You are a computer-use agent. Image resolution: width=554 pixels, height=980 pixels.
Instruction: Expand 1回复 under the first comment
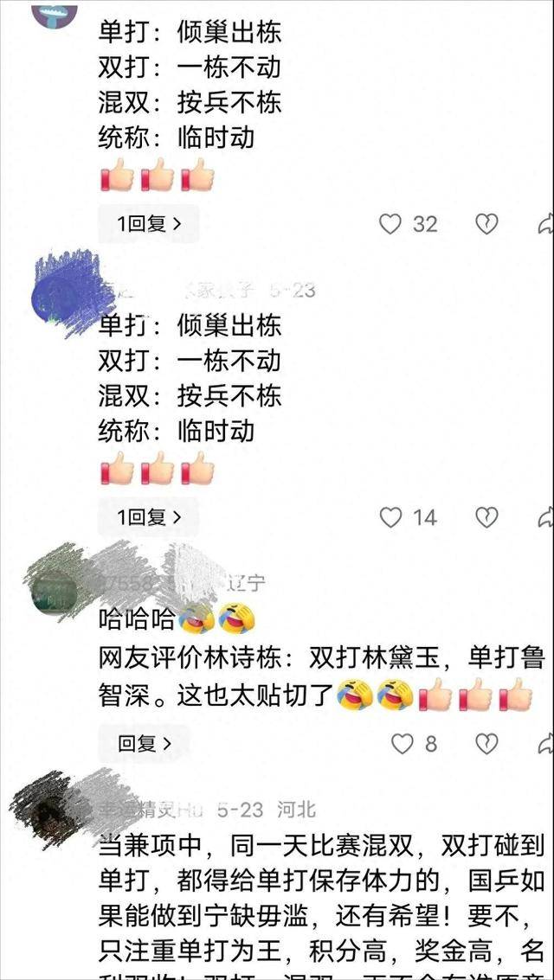(x=149, y=224)
